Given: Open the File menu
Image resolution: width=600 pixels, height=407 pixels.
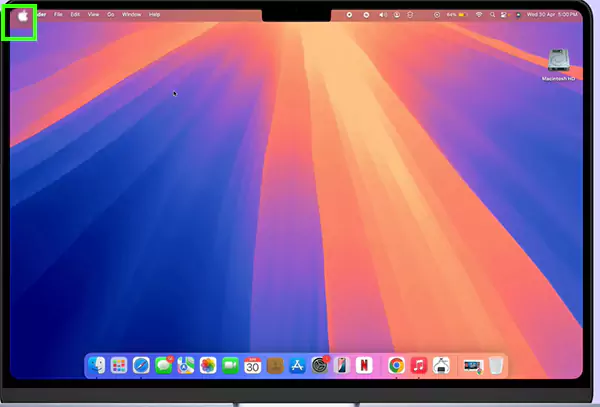Looking at the screenshot, I should tap(58, 15).
